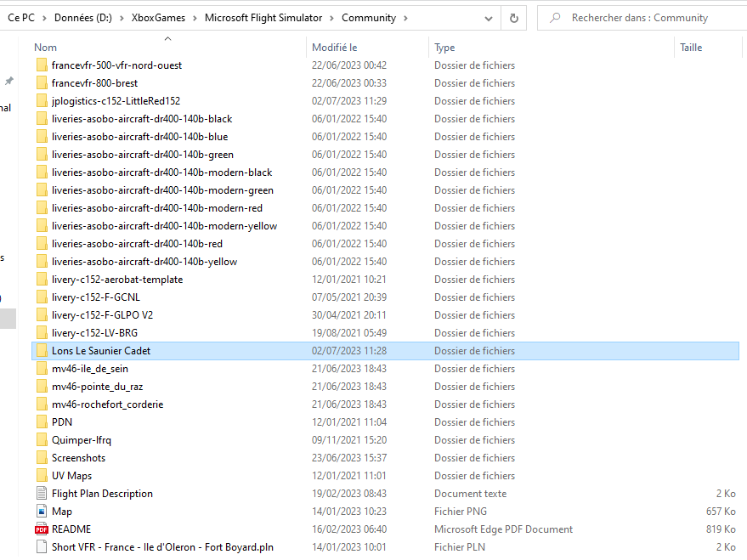Select the folder icon of dr400-140b-modern-green
The height and width of the screenshot is (560, 747).
tap(42, 190)
